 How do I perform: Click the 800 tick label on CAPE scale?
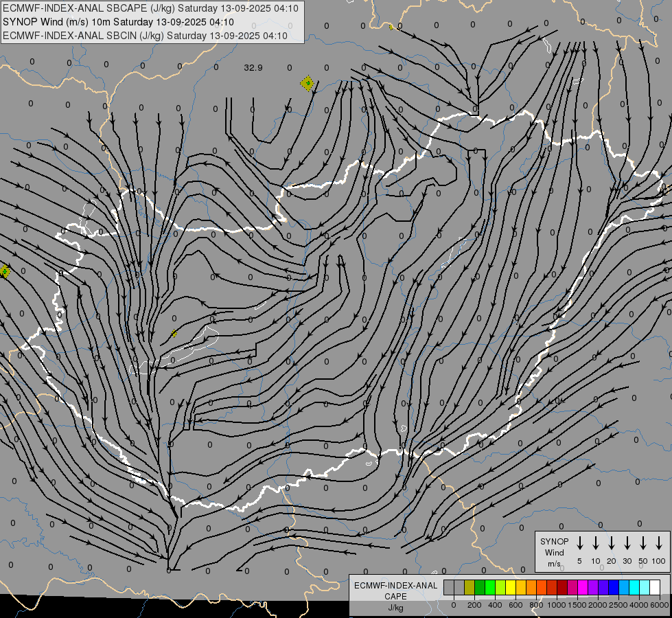(536, 605)
